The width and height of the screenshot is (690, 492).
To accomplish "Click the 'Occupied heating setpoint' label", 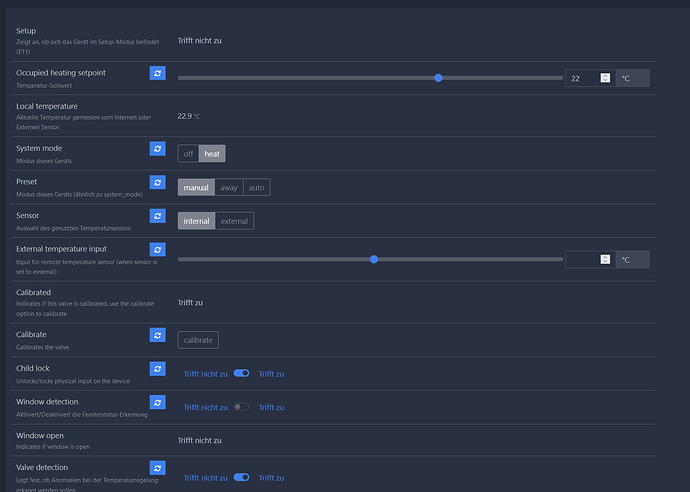I will (x=61, y=73).
